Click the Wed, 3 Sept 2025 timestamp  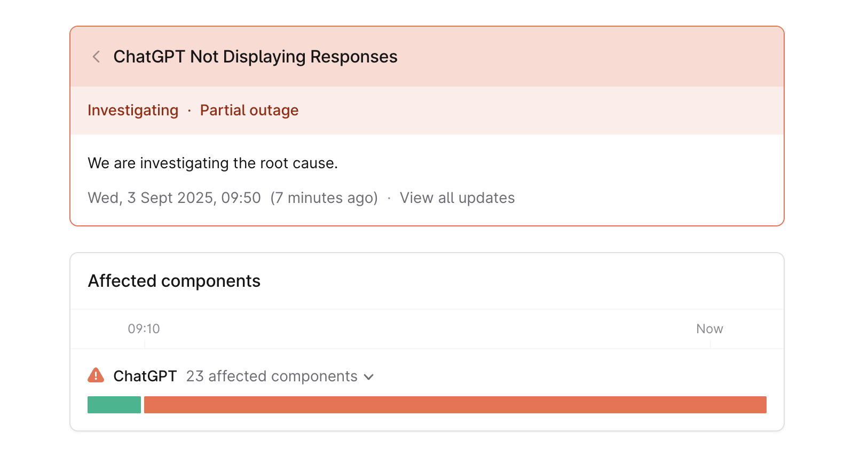pos(174,198)
